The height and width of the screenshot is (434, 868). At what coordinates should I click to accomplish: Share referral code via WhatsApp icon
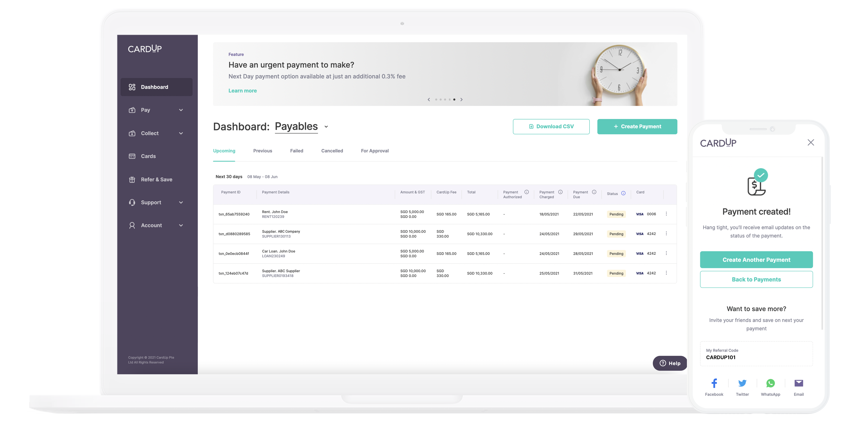pos(771,383)
